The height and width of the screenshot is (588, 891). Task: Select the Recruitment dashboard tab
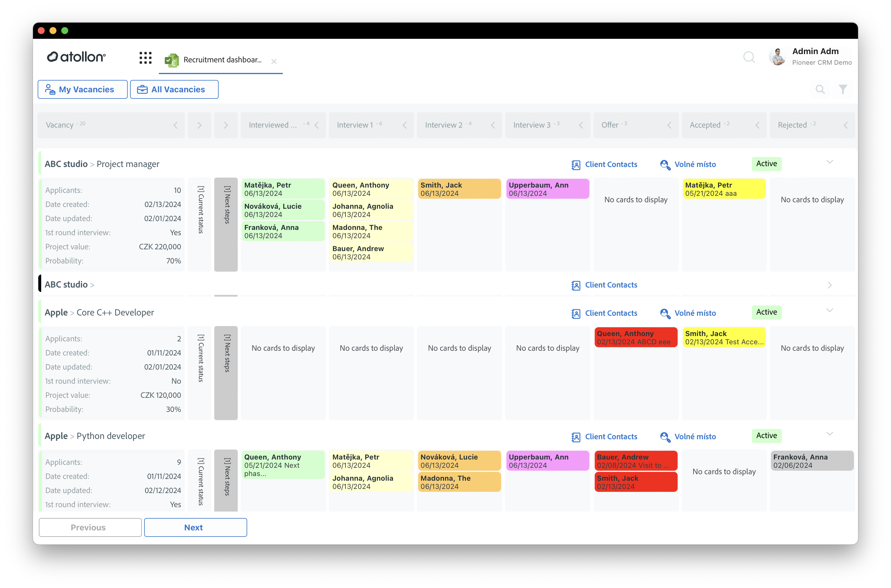222,59
